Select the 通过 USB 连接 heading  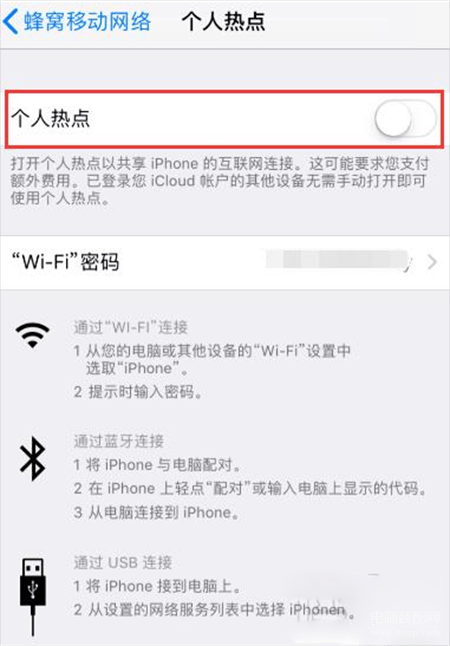click(x=122, y=562)
